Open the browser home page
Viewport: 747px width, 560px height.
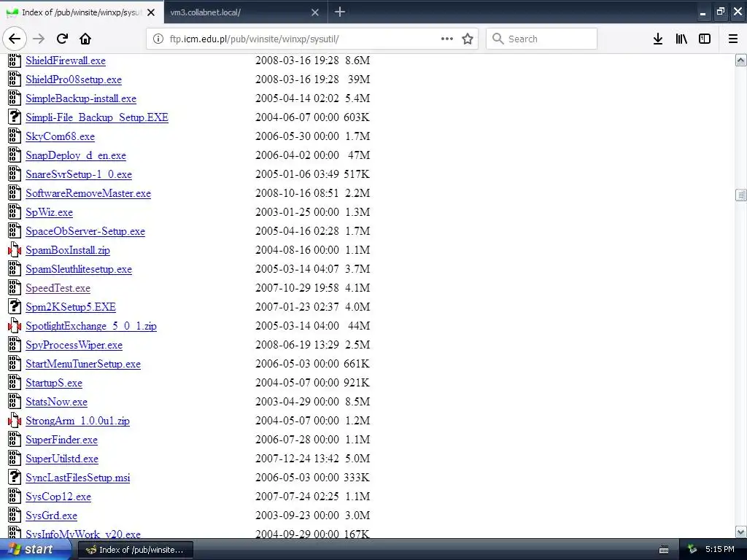pos(85,39)
